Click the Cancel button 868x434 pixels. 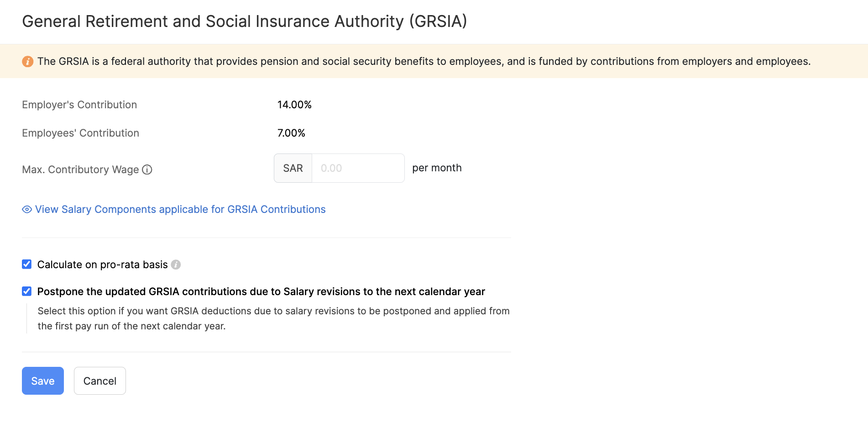[x=99, y=381]
